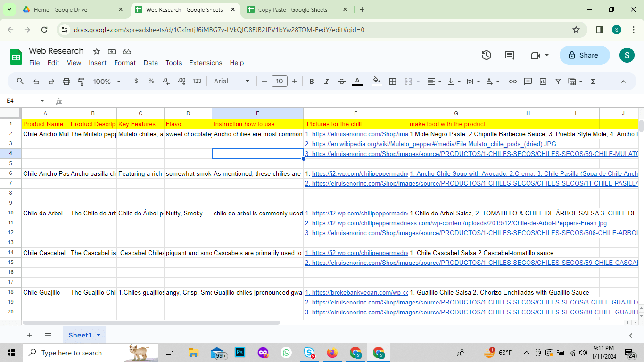Format as currency with dollar icon
Image resolution: width=644 pixels, height=362 pixels.
136,81
